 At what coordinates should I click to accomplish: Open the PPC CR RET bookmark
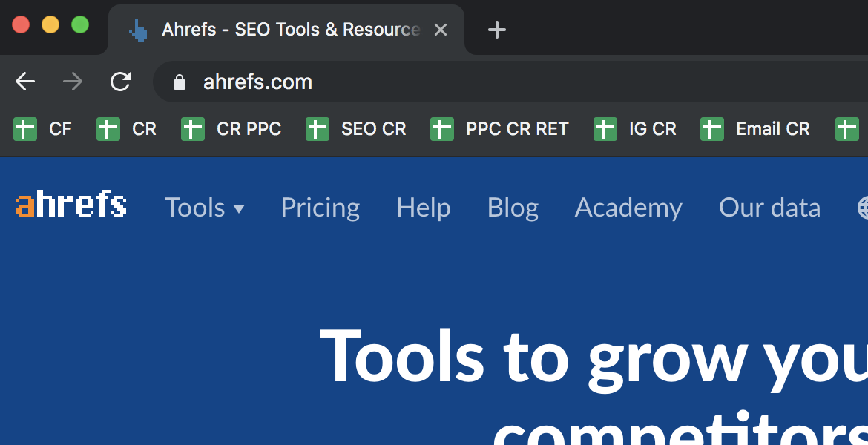pos(499,129)
